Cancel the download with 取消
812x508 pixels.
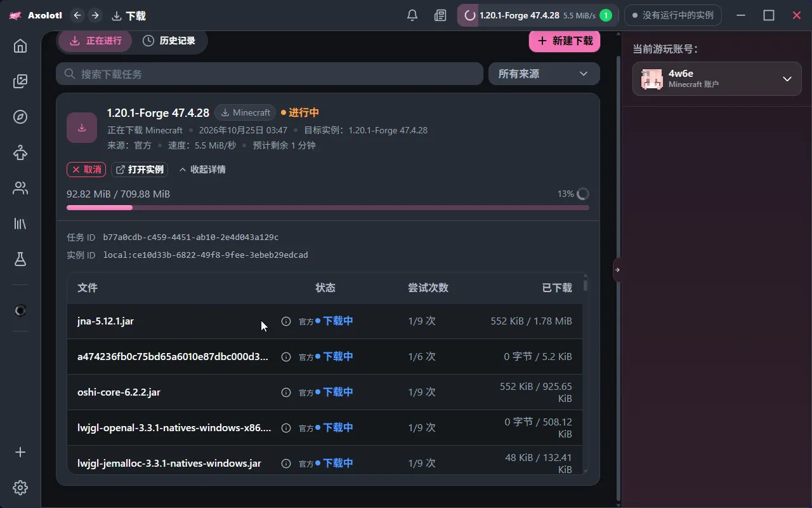[x=86, y=170]
